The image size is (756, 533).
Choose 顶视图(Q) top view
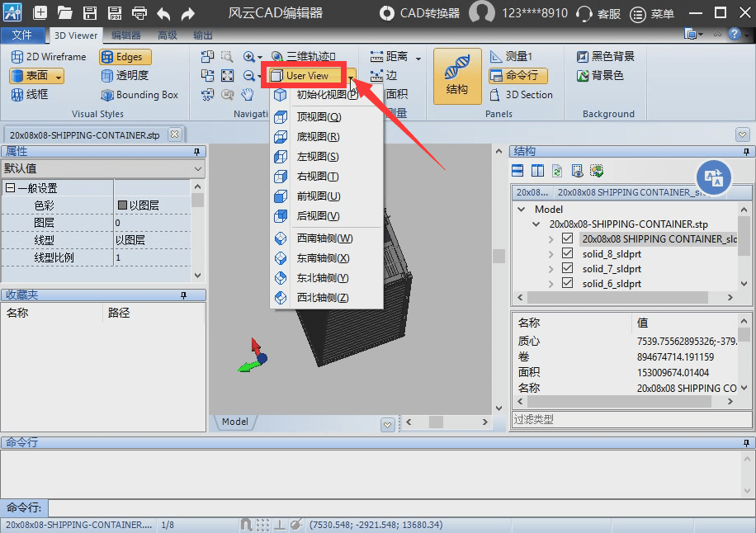[x=327, y=117]
